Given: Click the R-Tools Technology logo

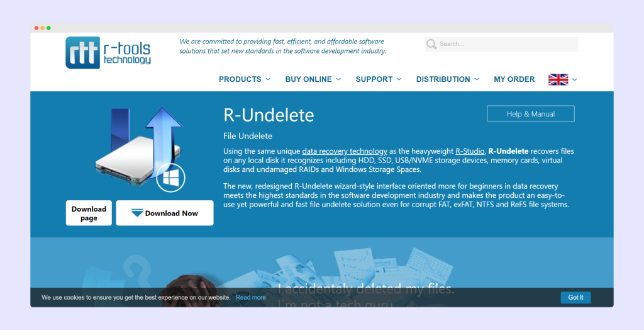Looking at the screenshot, I should pos(108,53).
